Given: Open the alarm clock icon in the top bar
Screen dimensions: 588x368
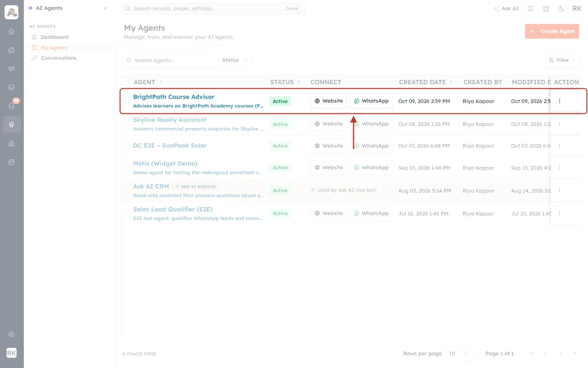Looking at the screenshot, I should [x=546, y=9].
